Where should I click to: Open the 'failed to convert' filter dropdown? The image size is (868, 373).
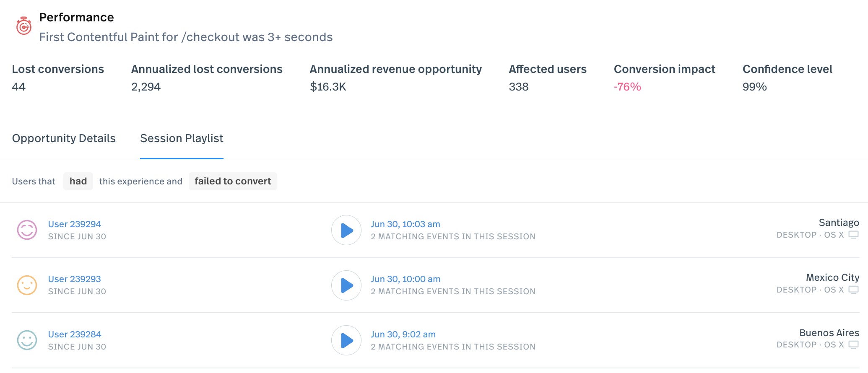point(233,181)
